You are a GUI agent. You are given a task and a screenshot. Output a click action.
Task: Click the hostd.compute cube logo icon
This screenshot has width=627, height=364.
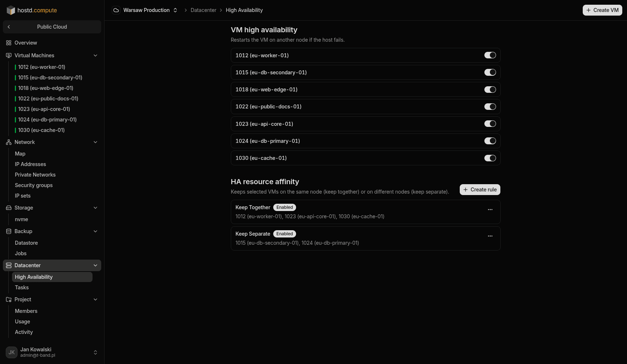(11, 10)
